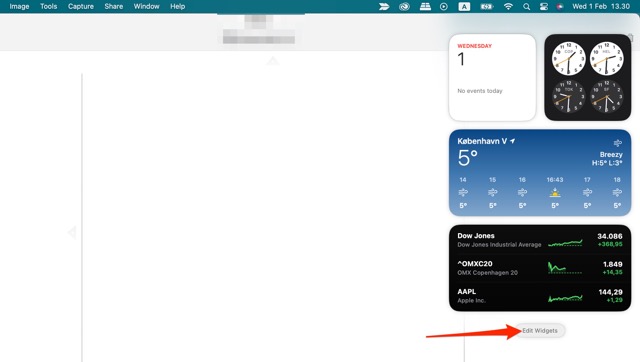
Task: Click the battery charging icon
Action: tap(487, 7)
